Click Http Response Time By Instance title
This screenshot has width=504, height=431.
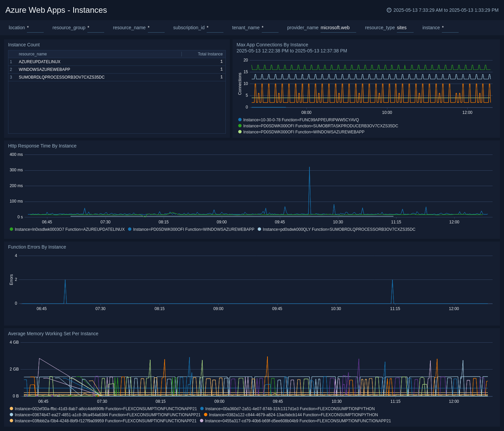(x=42, y=146)
